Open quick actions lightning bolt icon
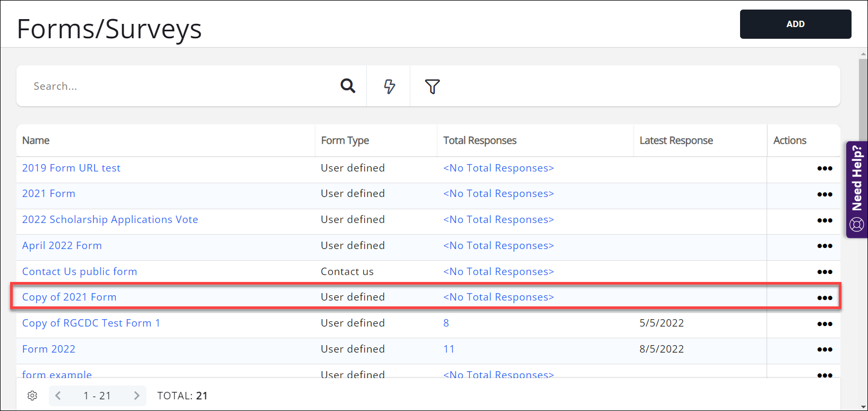Image resolution: width=868 pixels, height=411 pixels. click(389, 86)
